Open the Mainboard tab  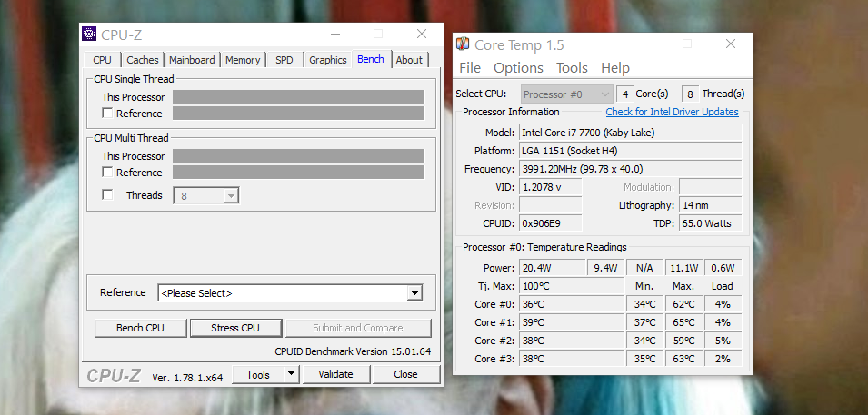[192, 60]
